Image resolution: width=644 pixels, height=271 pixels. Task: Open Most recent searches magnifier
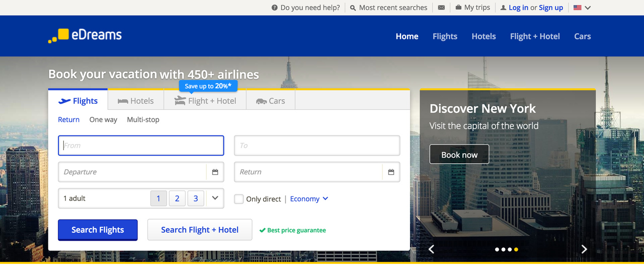(353, 8)
